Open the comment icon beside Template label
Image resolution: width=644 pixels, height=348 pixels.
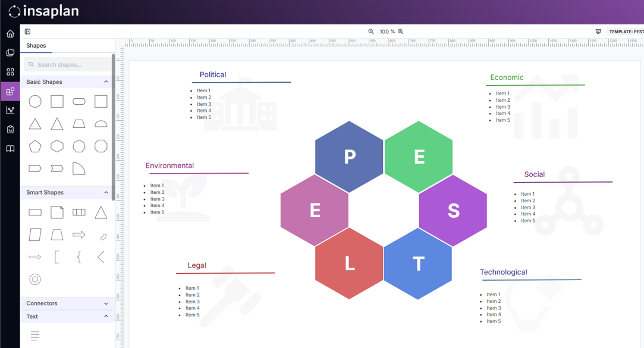pyautogui.click(x=598, y=32)
